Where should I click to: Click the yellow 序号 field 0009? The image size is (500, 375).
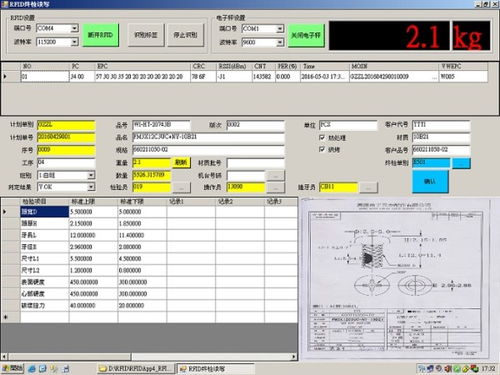click(66, 150)
